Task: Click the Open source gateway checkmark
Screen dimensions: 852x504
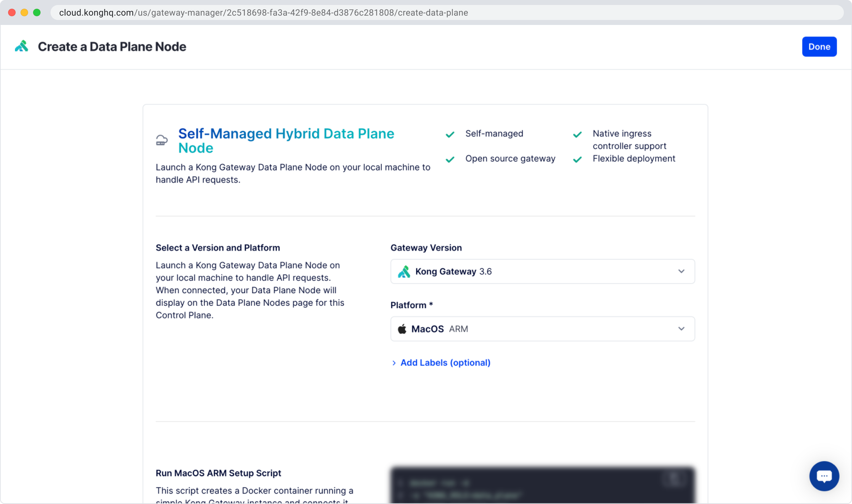Action: (x=450, y=159)
